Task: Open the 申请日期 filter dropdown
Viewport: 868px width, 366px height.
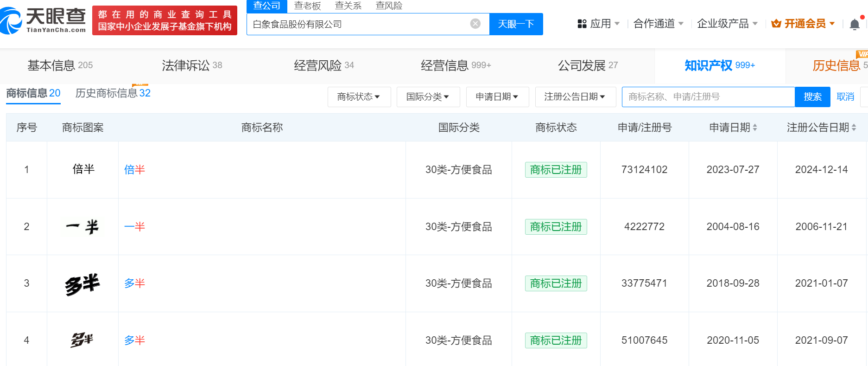Action: 497,97
